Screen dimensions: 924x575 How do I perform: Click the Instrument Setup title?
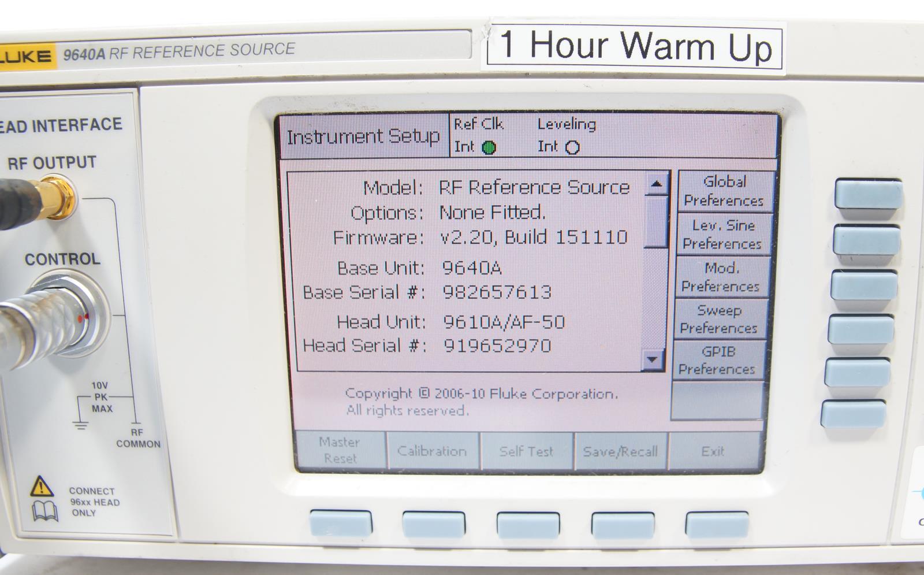363,136
